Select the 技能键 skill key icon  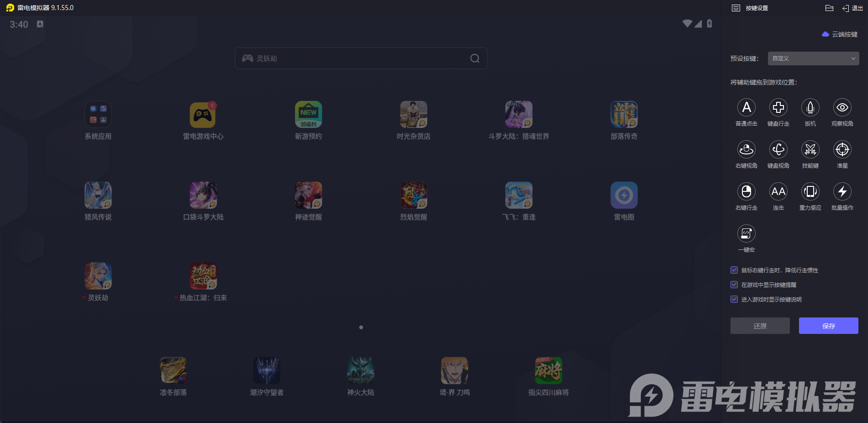pos(810,149)
